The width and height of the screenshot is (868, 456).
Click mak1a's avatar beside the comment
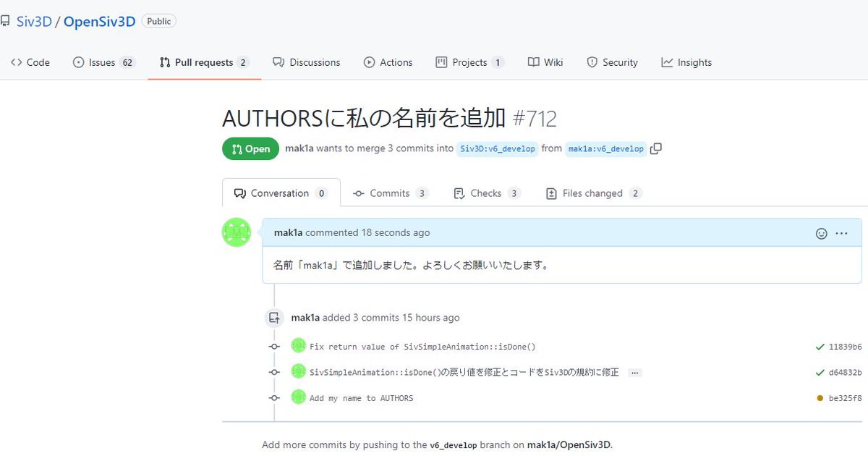tap(236, 232)
